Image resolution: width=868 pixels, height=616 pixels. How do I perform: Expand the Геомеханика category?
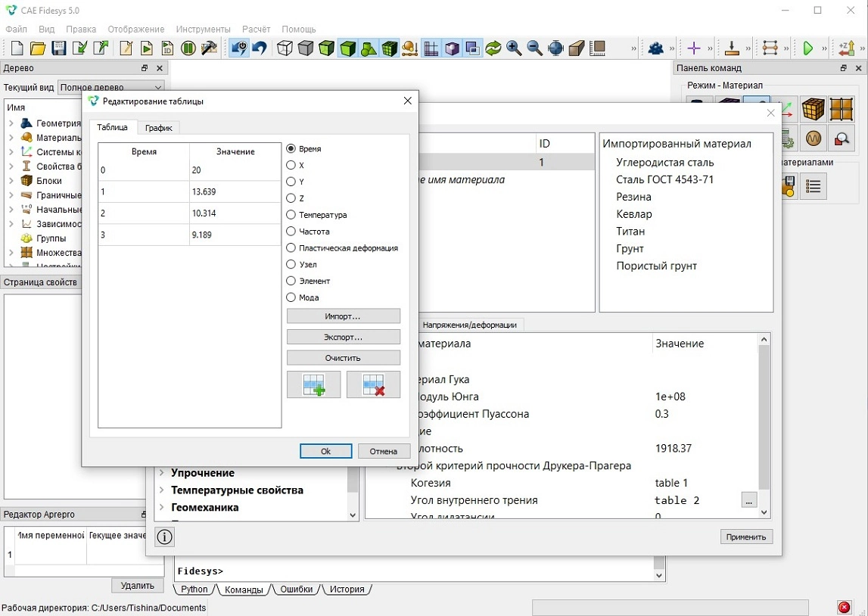coord(162,507)
